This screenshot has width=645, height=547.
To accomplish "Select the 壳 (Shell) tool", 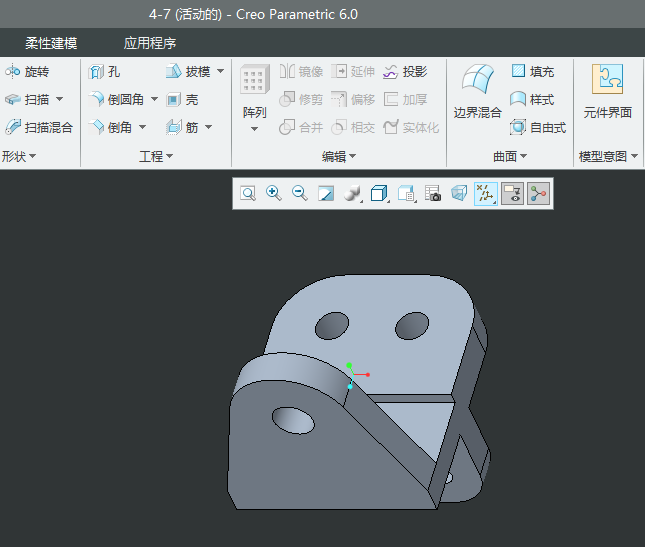I will (x=182, y=99).
